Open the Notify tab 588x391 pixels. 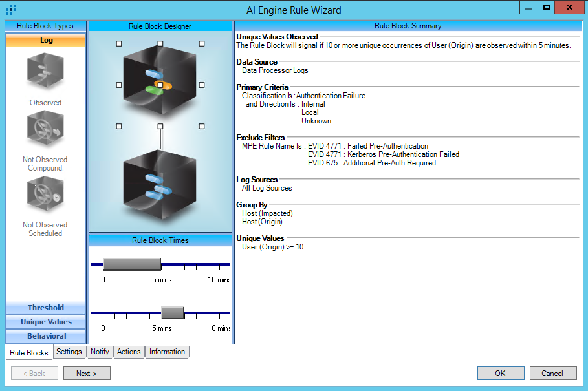click(100, 352)
